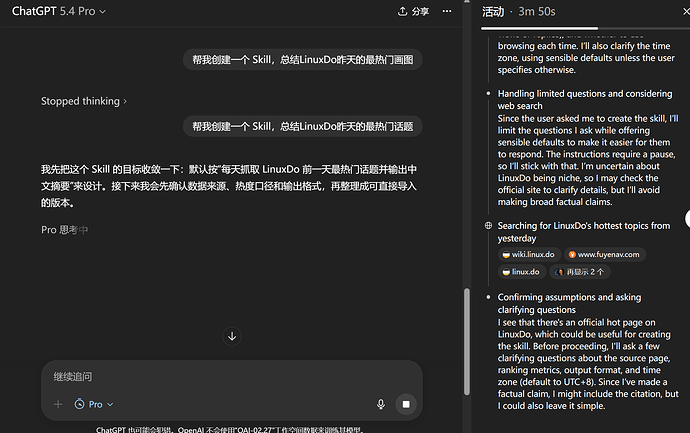Click the chat vertical scrollbar thumb
Screen dimensions: 690x433
pos(466,341)
